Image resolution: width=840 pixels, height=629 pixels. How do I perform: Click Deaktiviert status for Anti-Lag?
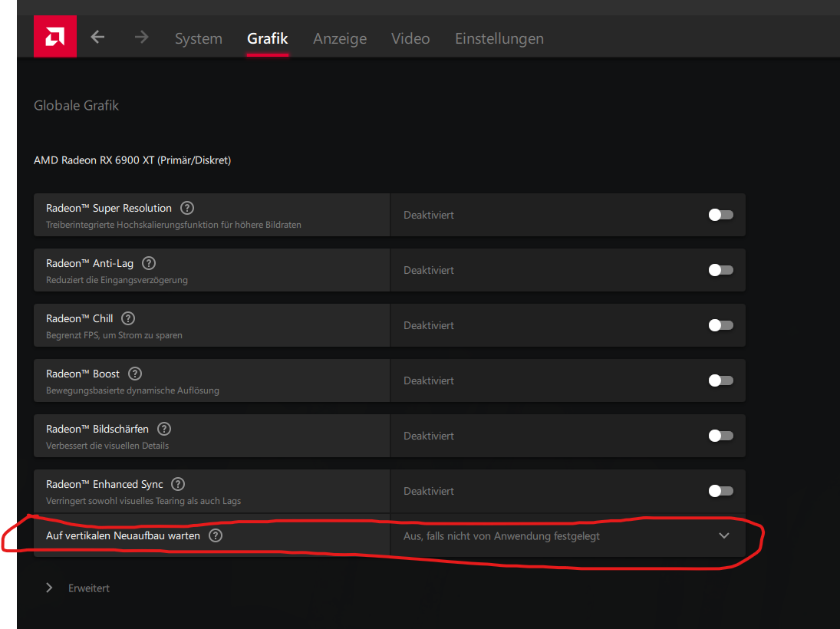point(429,270)
